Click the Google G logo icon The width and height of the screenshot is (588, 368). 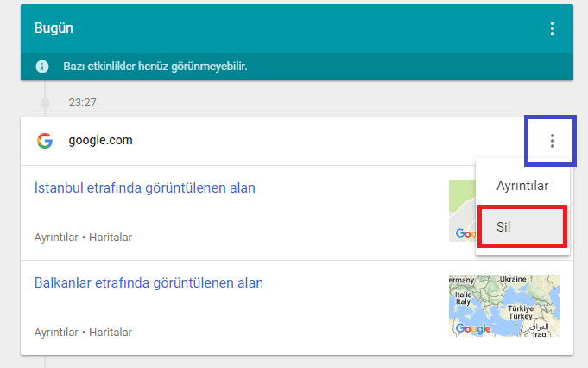click(45, 141)
